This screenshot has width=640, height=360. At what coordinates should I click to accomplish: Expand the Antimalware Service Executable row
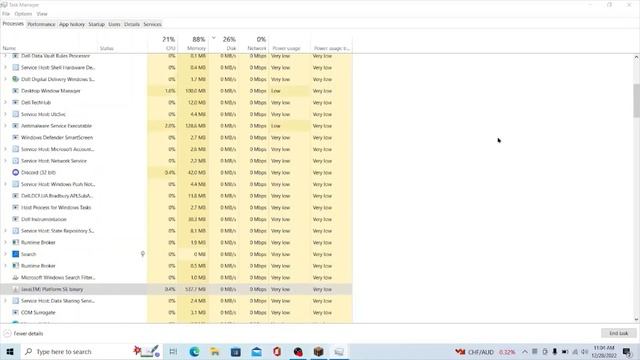[x=5, y=126]
